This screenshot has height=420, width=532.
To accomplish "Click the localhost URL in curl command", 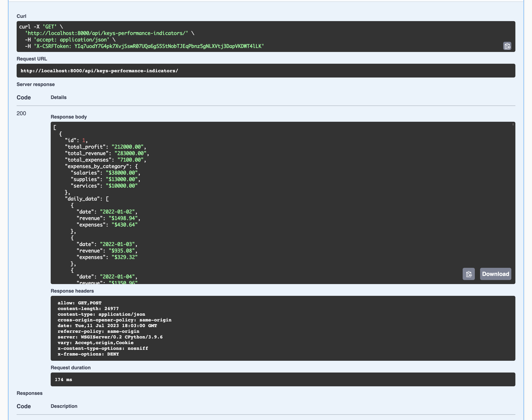I will [x=106, y=33].
